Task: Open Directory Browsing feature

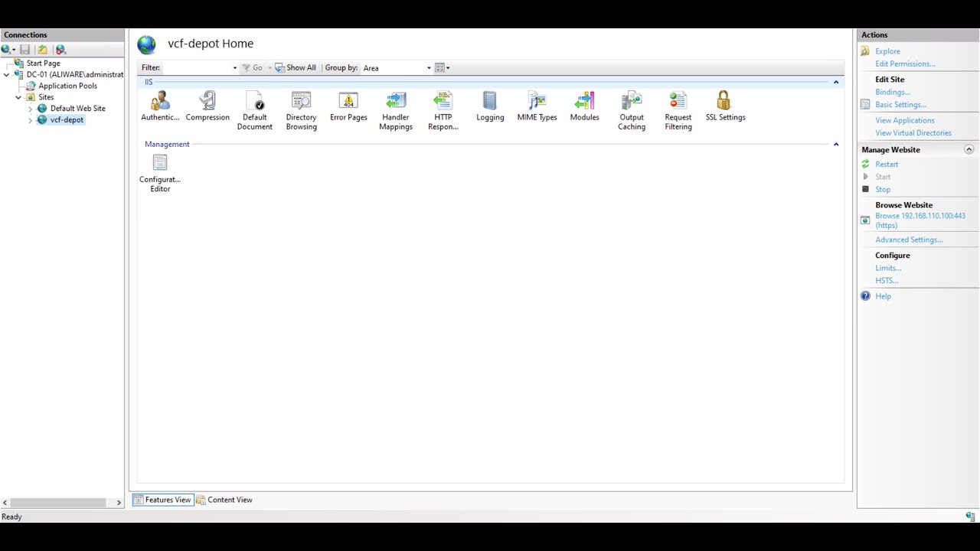Action: (x=301, y=111)
